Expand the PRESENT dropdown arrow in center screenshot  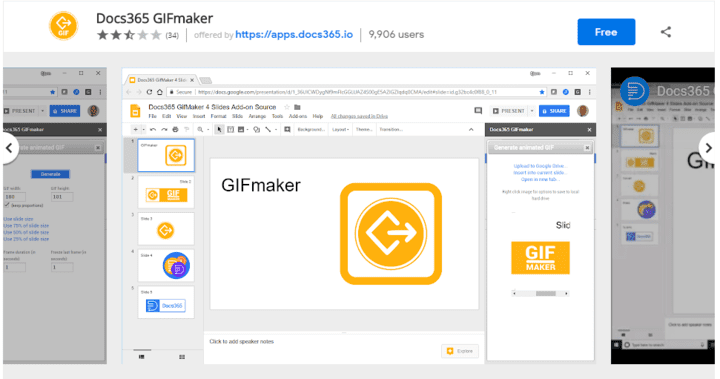click(532, 111)
